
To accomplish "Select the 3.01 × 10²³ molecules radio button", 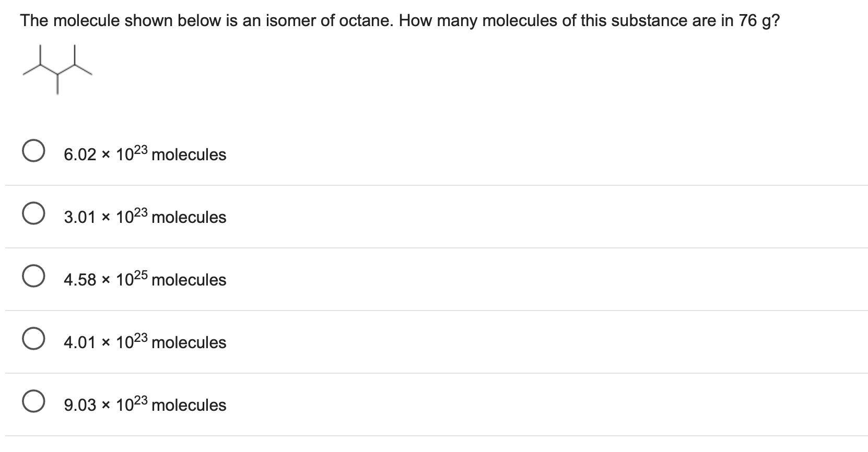I will pos(33,213).
